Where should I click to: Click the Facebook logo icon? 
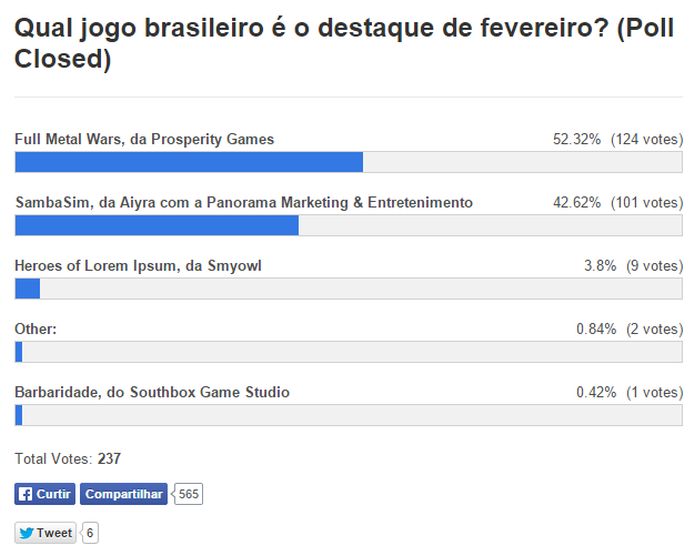pyautogui.click(x=25, y=494)
